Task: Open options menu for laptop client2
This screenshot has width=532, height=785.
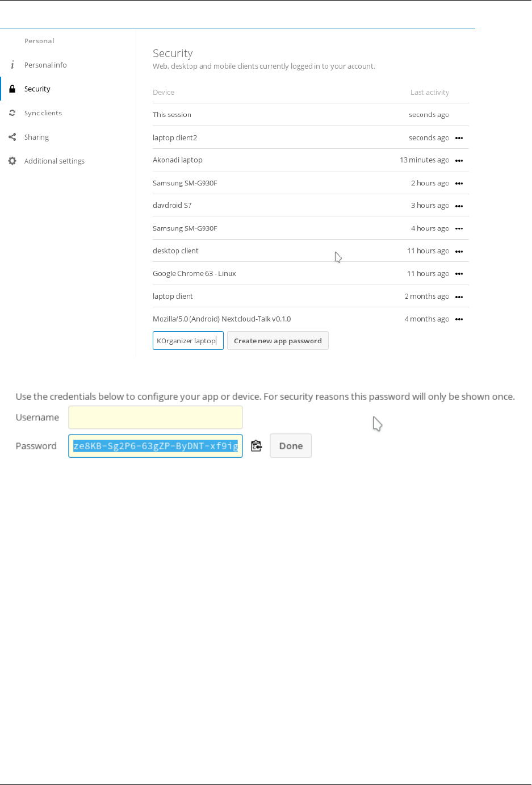Action: point(459,138)
